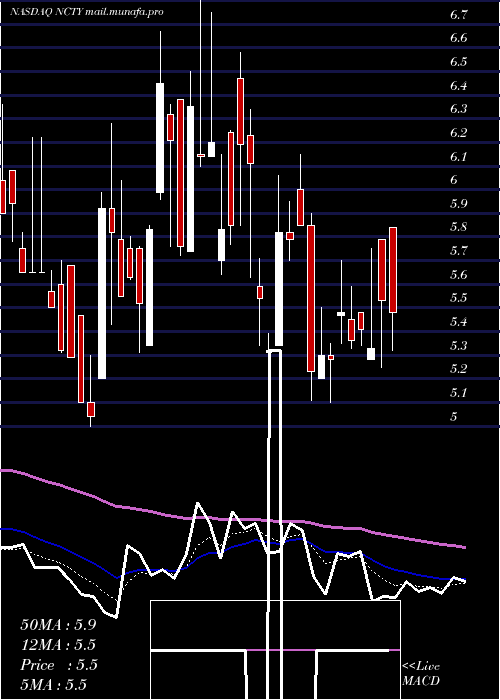The width and height of the screenshot is (500, 700).
Task: Click the 50MA : 5.9 legend text
Action: [58, 625]
